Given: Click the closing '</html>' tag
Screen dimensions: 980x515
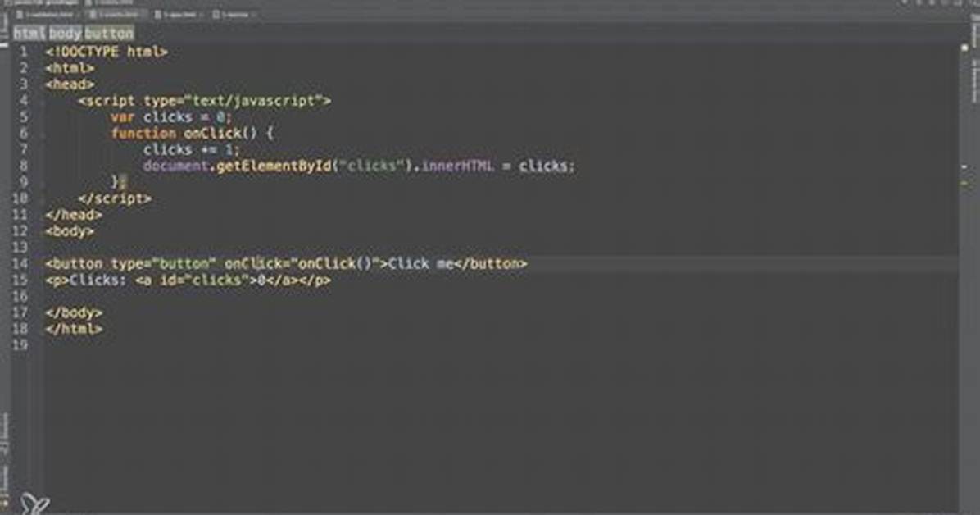Looking at the screenshot, I should click(74, 328).
